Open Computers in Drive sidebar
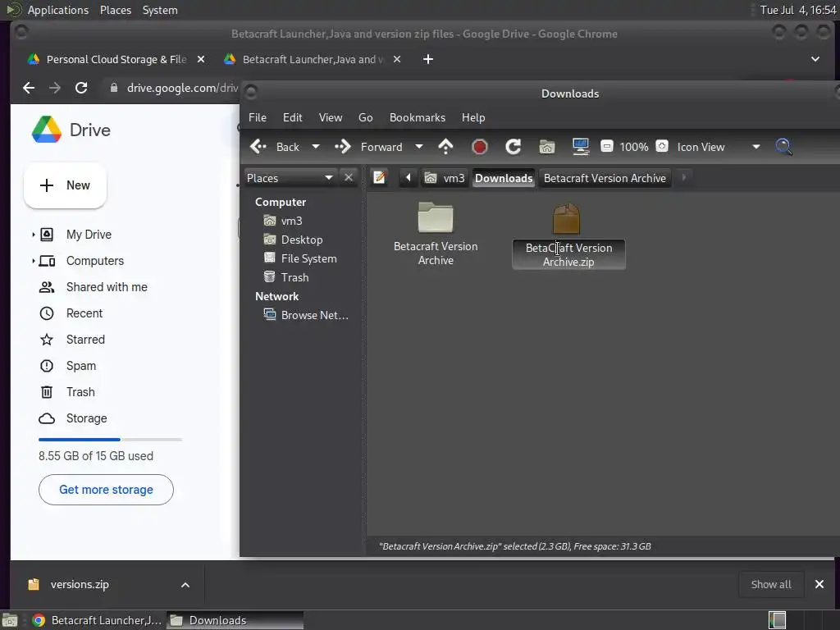 coord(95,261)
